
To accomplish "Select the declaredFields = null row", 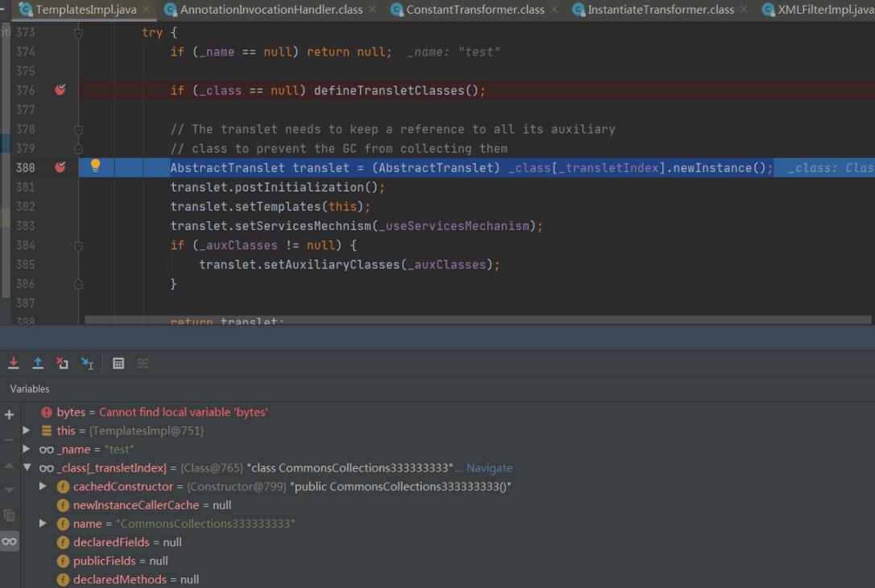I will (x=448, y=542).
